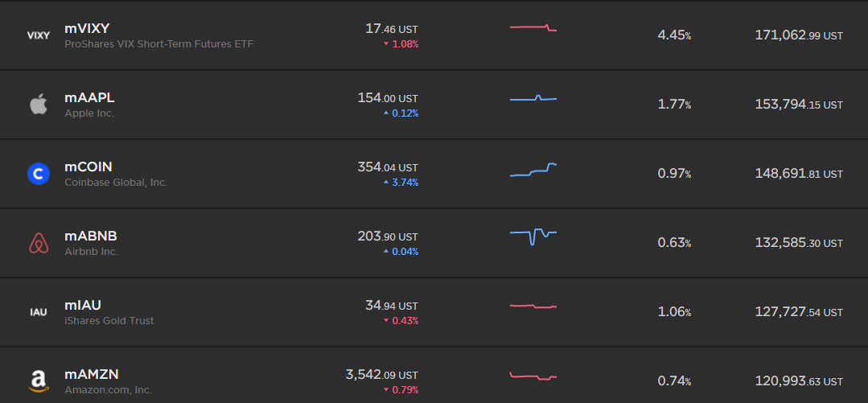Open the mVIXY asset name
The height and width of the screenshot is (403, 868).
click(88, 29)
